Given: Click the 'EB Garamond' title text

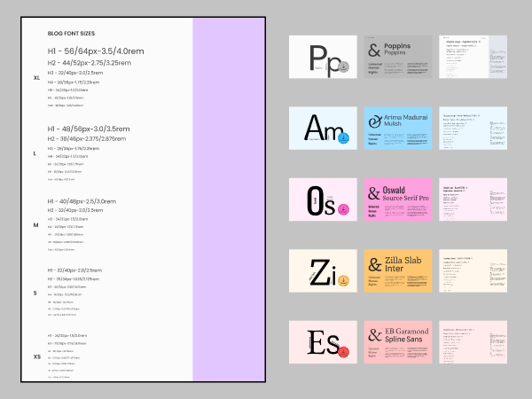Looking at the screenshot, I should 406,331.
